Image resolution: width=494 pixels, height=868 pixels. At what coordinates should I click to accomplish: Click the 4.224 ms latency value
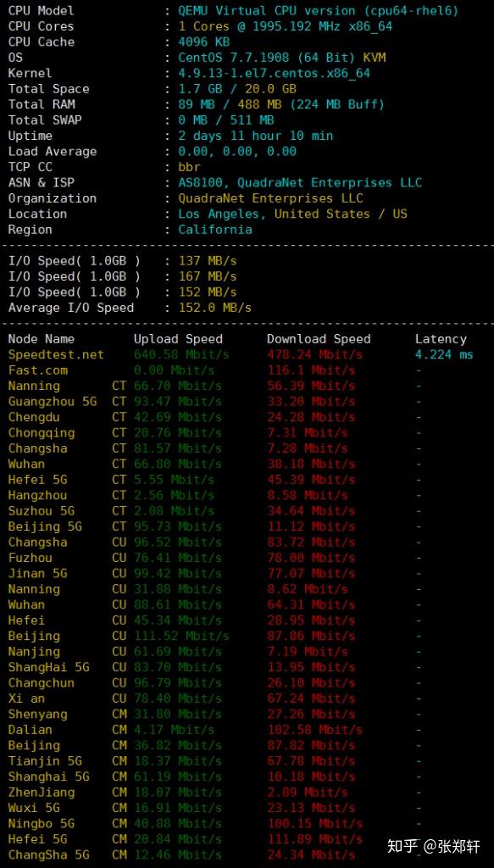coord(444,355)
